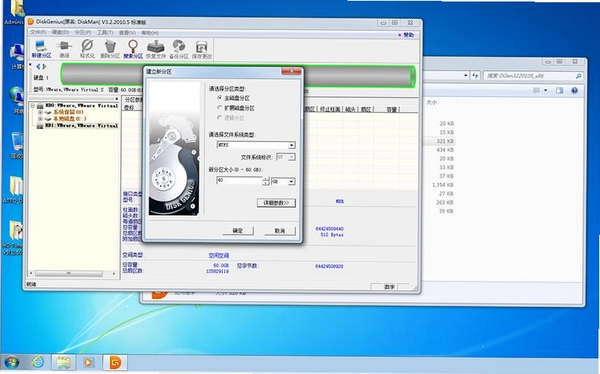Image resolution: width=600 pixels, height=374 pixels.
Task: Switch to DiskGenius on the taskbar
Action: tap(115, 362)
